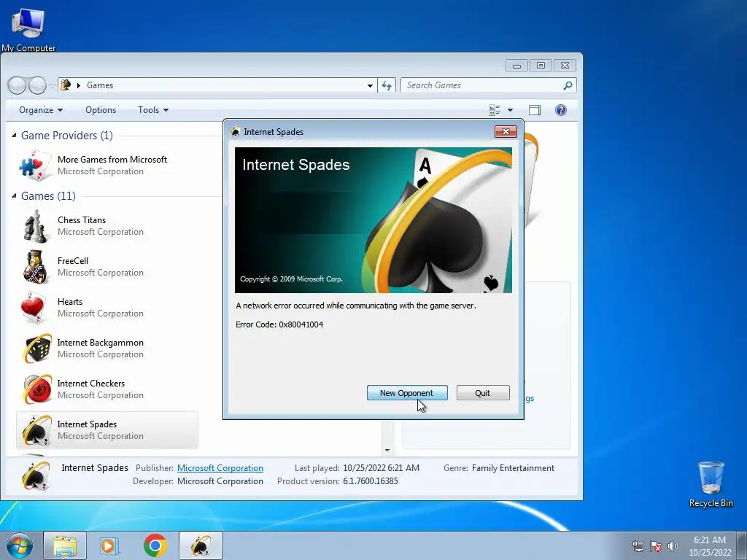Launch Windows Media Player from the taskbar

109,545
